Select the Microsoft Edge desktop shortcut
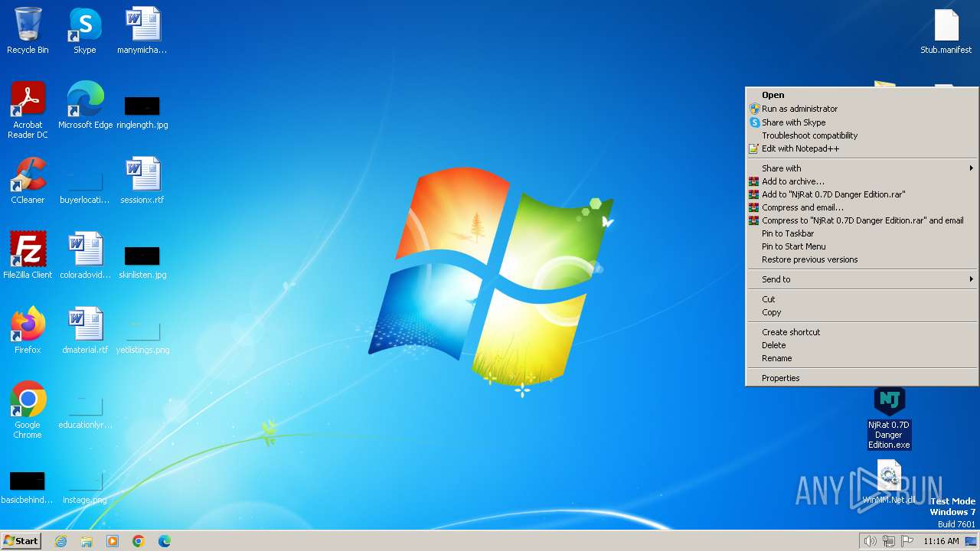The width and height of the screenshot is (980, 551). (x=85, y=106)
